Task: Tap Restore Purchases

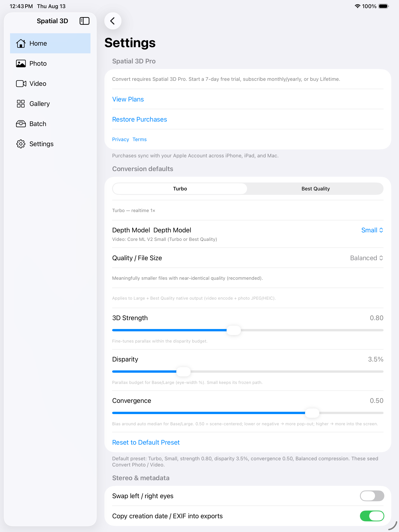Action: 140,119
